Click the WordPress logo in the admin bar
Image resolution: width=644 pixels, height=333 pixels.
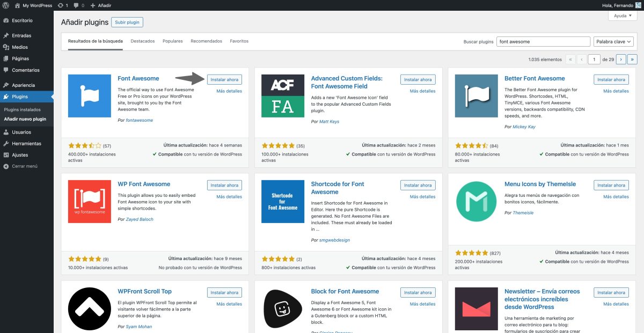coord(6,5)
